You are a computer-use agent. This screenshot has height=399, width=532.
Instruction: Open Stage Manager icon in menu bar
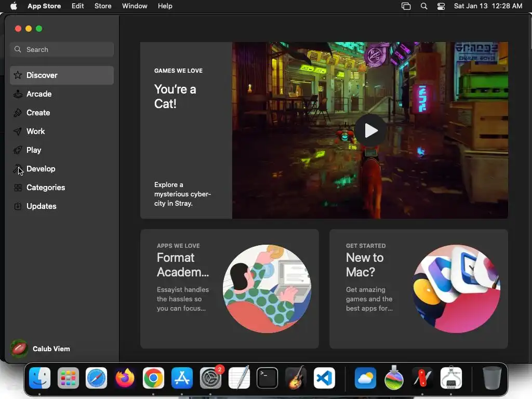[x=406, y=6]
